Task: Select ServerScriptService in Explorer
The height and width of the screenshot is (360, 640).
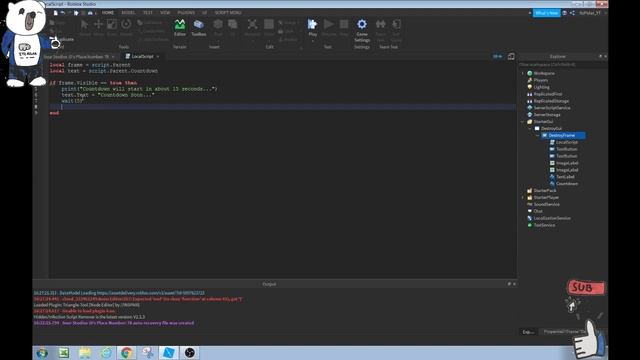Action: point(552,108)
